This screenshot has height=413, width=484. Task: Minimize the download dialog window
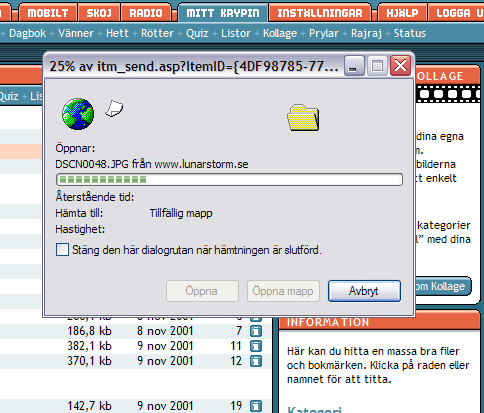pyautogui.click(x=354, y=65)
